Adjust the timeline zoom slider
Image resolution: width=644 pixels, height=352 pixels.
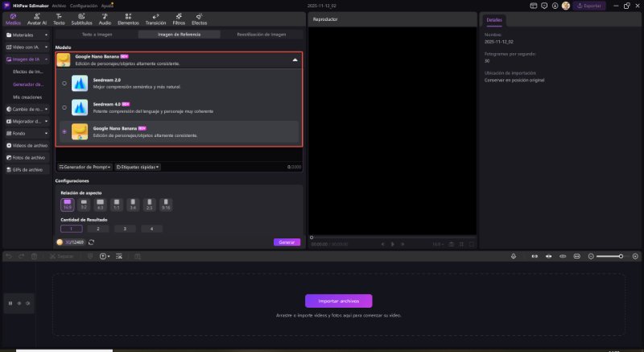(621, 256)
